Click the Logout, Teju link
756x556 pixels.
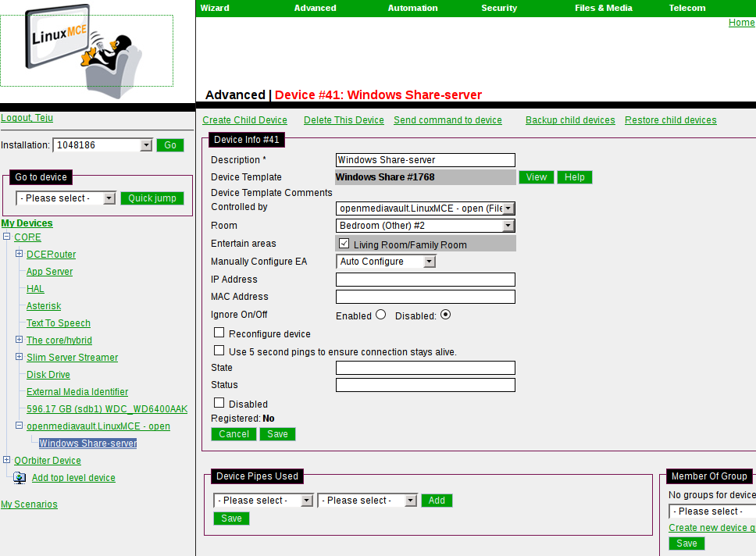click(27, 118)
